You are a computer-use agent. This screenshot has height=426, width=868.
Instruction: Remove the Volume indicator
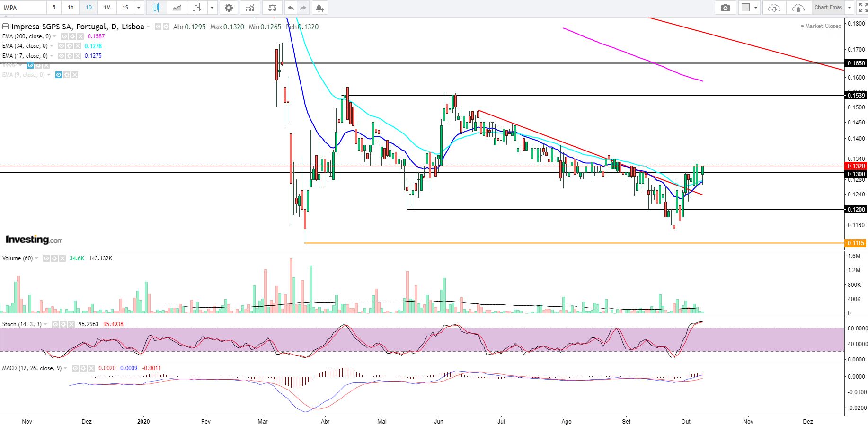coord(62,258)
